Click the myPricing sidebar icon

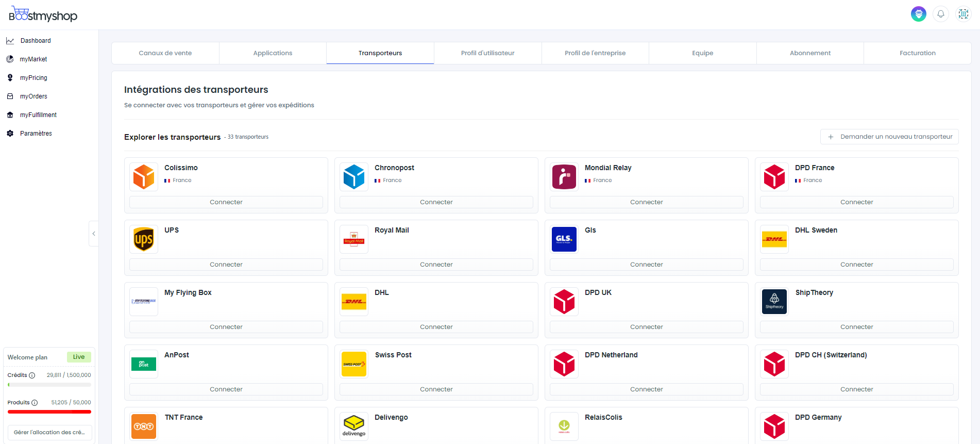point(10,78)
